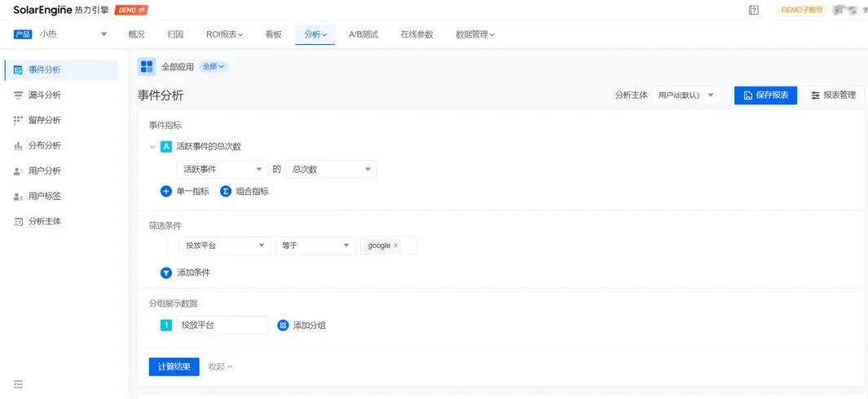
Task: Go to the 看板 tab
Action: point(274,34)
